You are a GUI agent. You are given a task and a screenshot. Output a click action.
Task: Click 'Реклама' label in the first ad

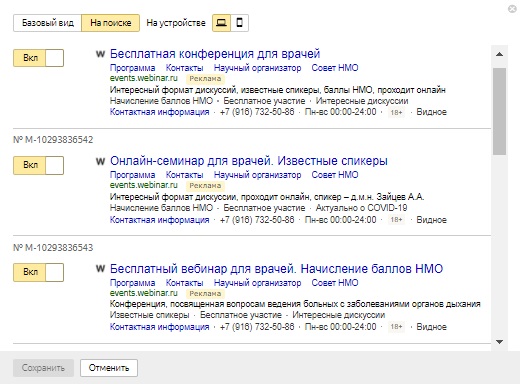click(x=205, y=79)
